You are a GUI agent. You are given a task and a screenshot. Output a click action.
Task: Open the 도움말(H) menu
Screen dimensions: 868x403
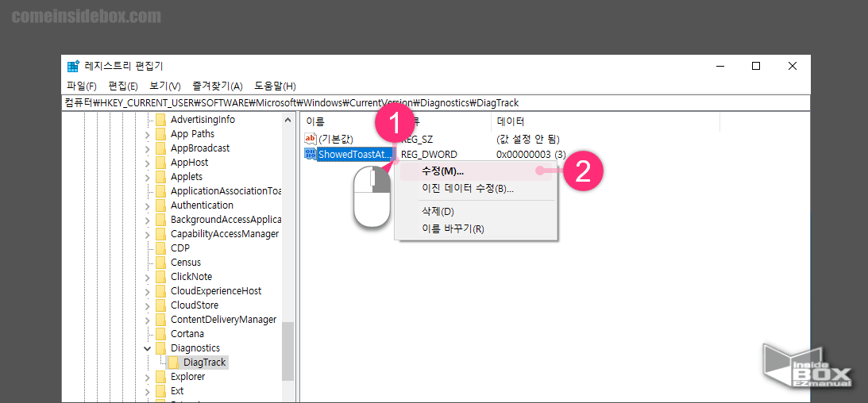tap(275, 86)
